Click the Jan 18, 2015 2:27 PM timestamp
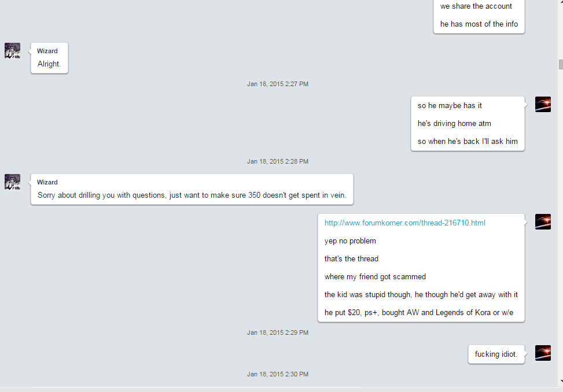This screenshot has width=563, height=392. pyautogui.click(x=278, y=84)
